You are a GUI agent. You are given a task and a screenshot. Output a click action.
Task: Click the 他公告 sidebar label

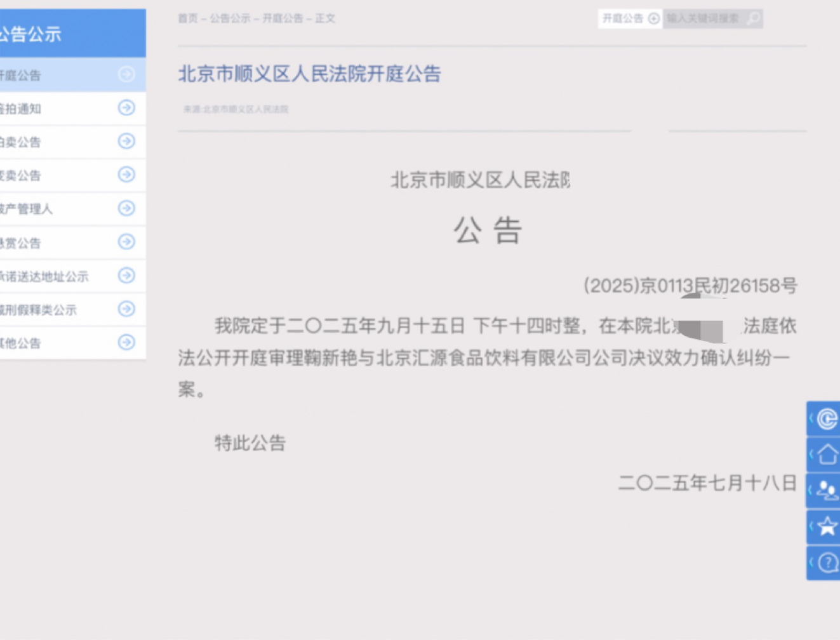click(x=20, y=343)
